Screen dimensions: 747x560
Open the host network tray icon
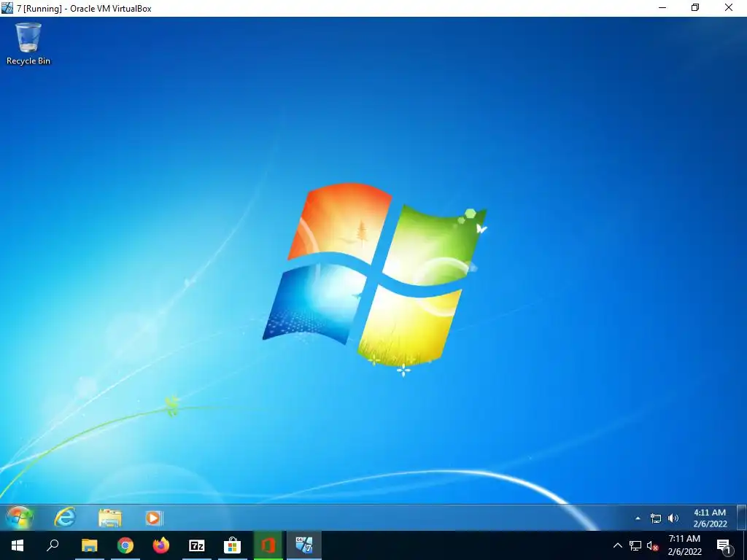[635, 545]
